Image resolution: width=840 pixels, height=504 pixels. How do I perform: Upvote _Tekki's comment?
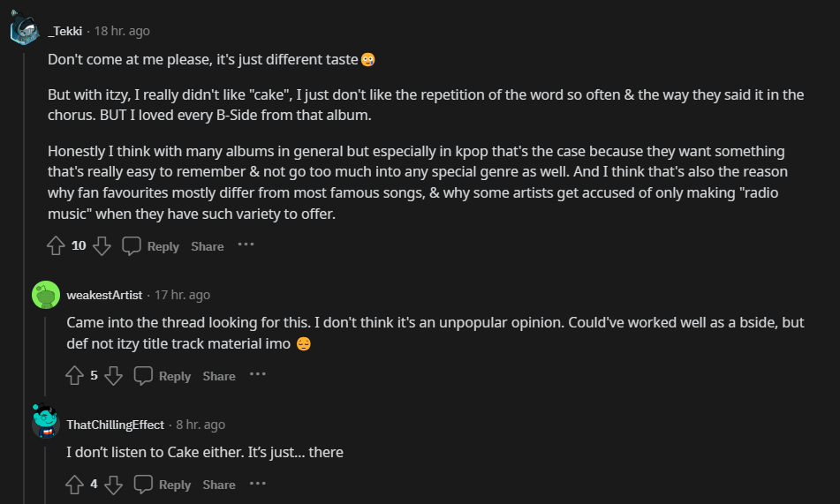coord(57,246)
